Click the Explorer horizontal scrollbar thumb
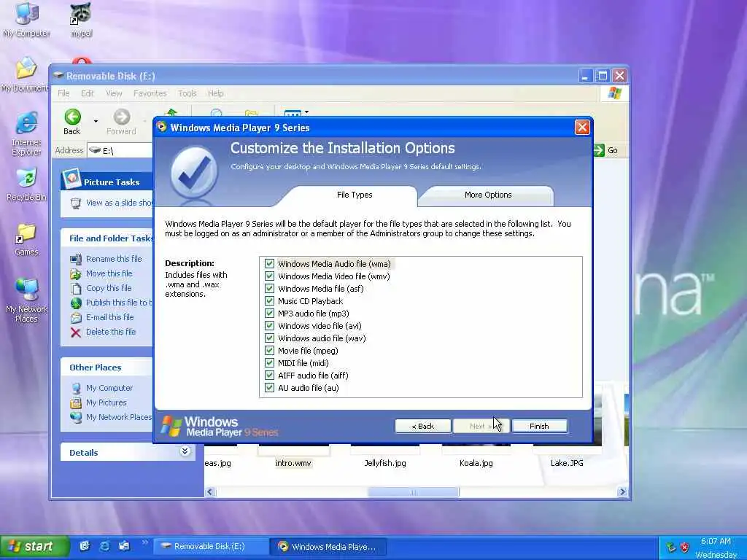The height and width of the screenshot is (560, 747). 413,492
